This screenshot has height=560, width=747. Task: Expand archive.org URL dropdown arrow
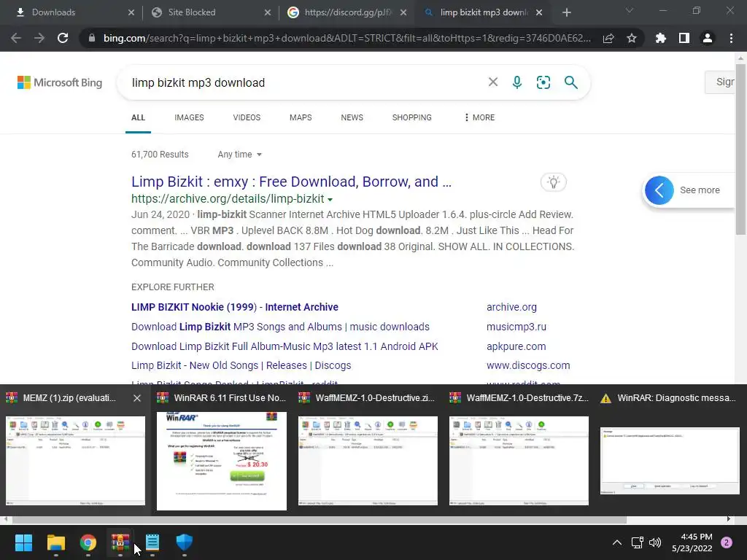(x=330, y=200)
